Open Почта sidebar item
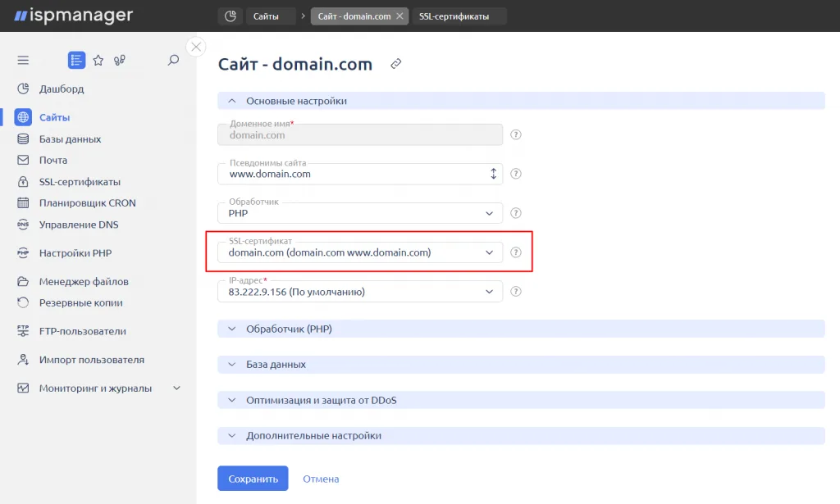This screenshot has width=840, height=504. (x=53, y=161)
